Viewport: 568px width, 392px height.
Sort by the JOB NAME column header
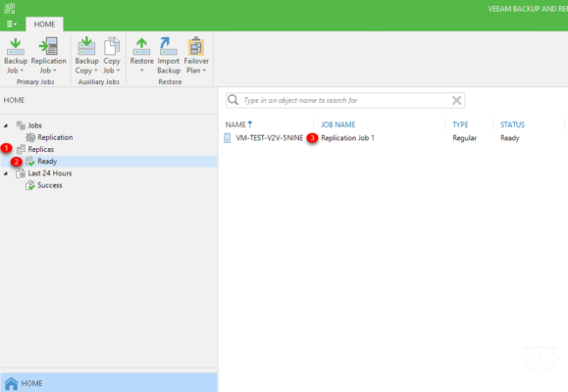[338, 124]
